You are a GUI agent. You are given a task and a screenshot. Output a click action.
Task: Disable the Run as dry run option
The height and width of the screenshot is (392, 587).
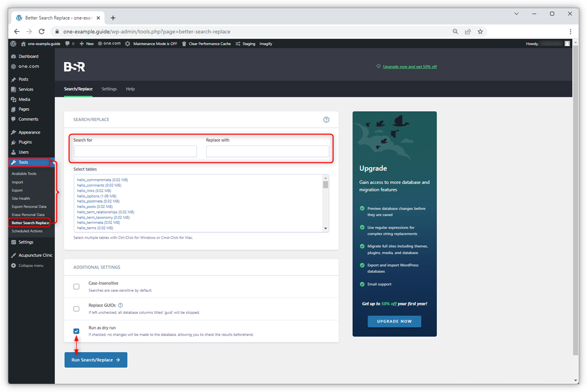click(x=76, y=331)
